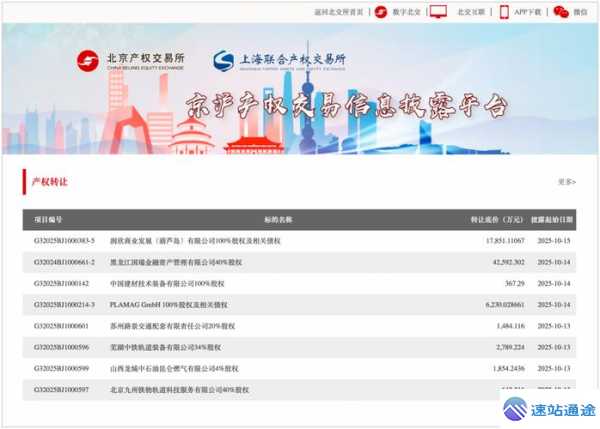Screen dimensions: 600x429
Task: Open the 数字北交 text link
Action: [406, 12]
